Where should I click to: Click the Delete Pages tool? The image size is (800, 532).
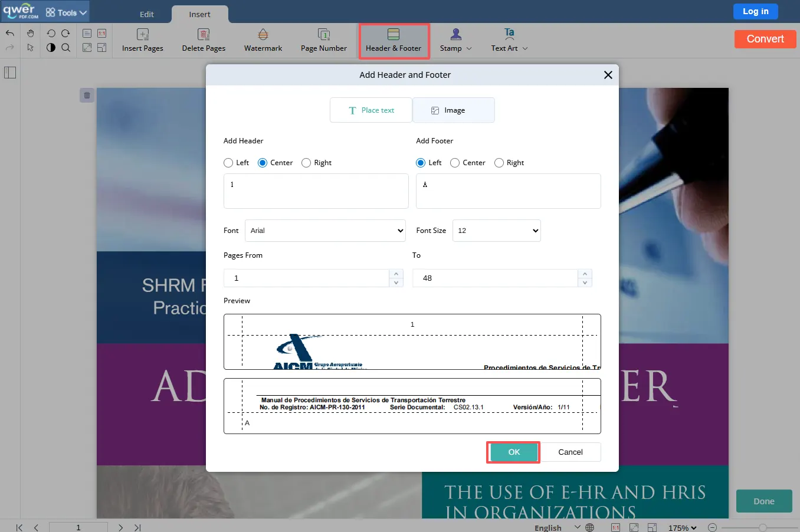204,41
